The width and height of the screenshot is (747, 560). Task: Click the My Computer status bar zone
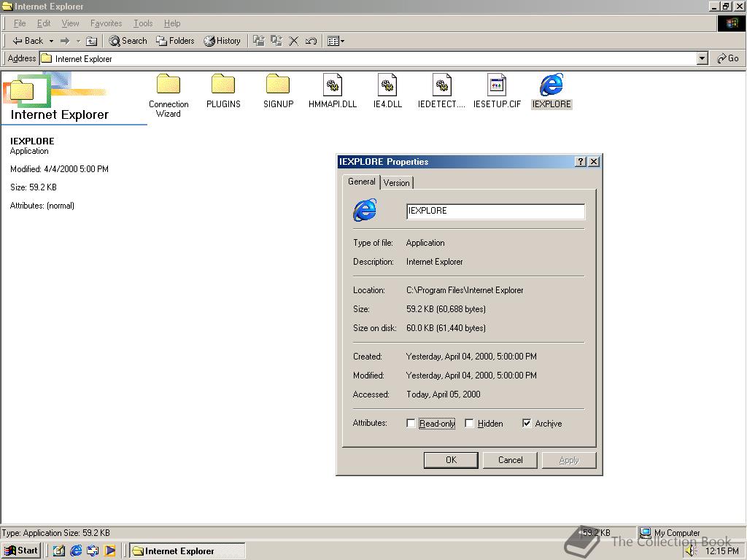[x=690, y=532]
